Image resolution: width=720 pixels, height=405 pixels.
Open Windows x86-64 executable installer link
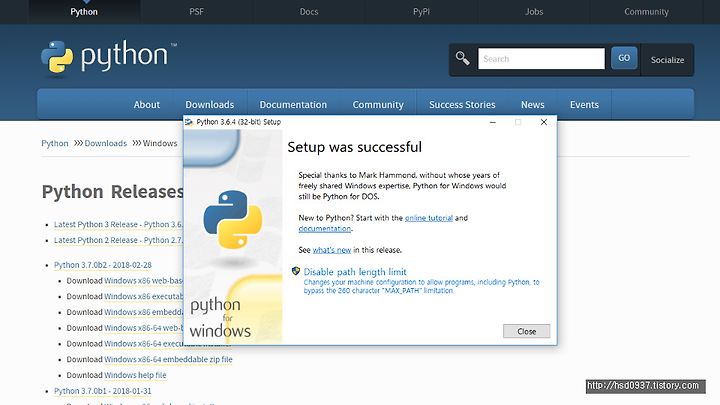pos(143,343)
